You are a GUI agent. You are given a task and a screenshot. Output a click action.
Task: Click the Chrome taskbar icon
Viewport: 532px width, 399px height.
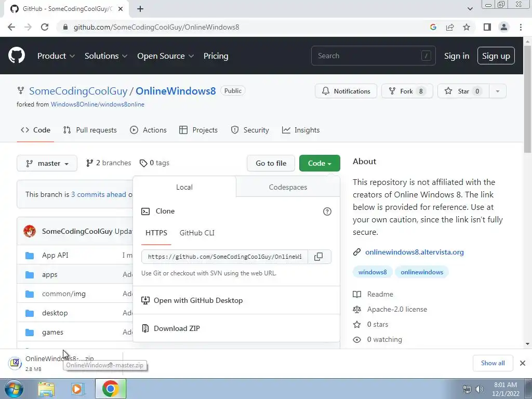[110, 389]
